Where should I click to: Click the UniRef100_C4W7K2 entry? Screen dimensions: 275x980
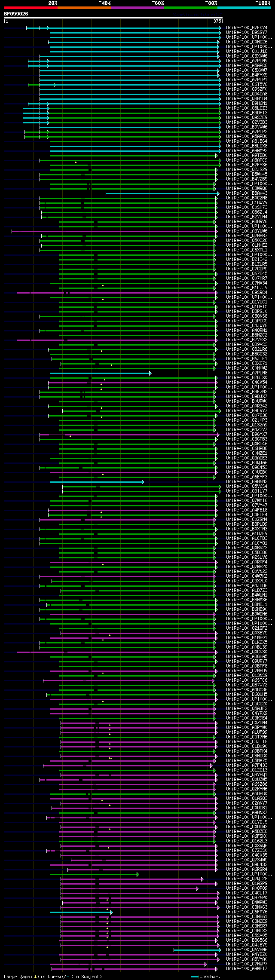[x=247, y=576]
